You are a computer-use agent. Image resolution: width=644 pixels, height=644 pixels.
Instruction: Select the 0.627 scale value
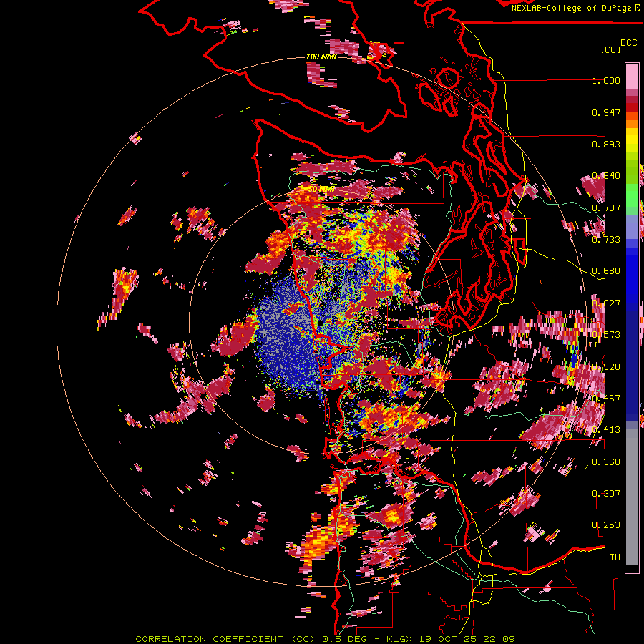[x=606, y=303]
